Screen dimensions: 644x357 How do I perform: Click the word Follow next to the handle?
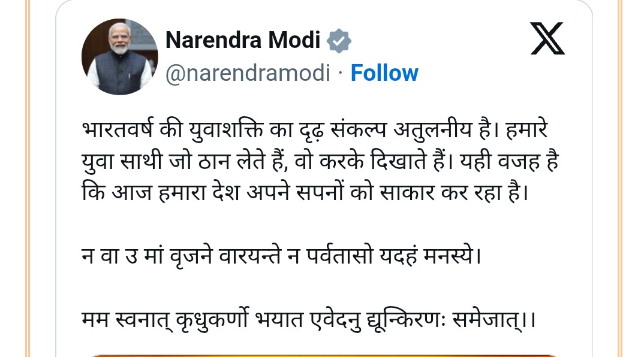click(384, 72)
